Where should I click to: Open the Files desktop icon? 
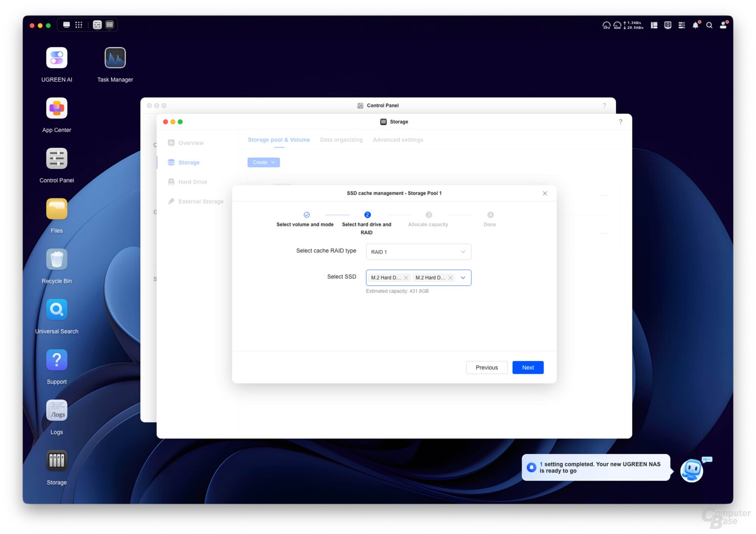[x=57, y=209]
